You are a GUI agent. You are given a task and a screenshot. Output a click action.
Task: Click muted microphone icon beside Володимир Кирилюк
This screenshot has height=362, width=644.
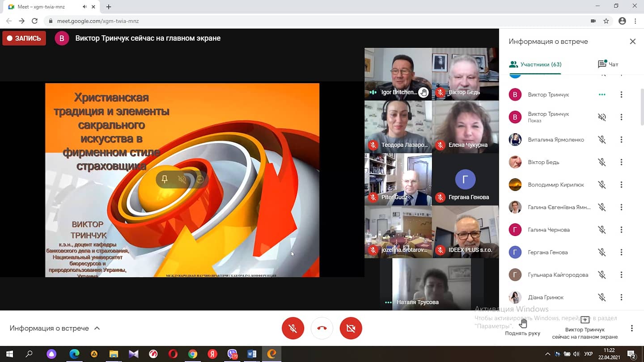pos(602,185)
